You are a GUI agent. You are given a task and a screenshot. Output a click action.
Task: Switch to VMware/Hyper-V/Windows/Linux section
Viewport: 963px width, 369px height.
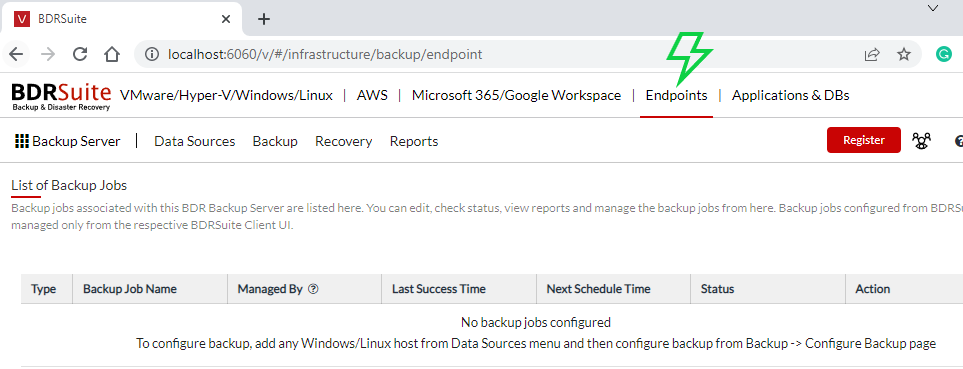click(x=226, y=95)
